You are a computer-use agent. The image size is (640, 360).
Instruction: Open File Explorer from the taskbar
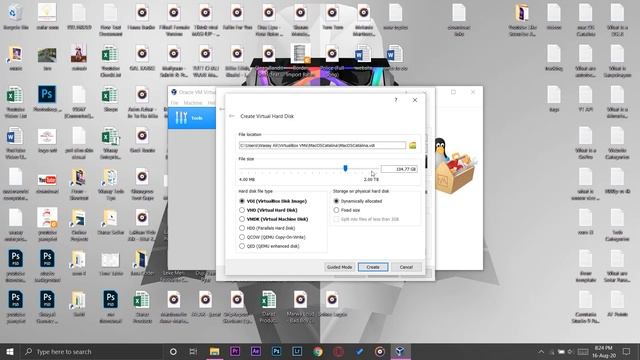pos(214,351)
